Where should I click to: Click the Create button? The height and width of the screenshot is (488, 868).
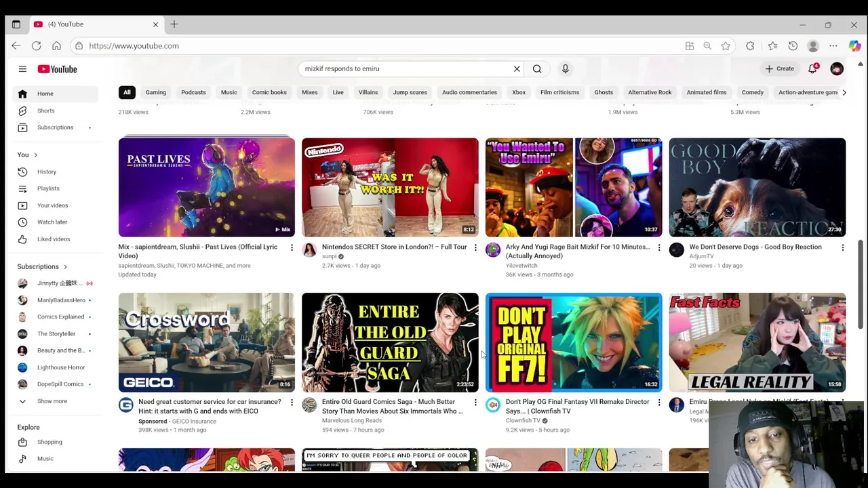[779, 68]
